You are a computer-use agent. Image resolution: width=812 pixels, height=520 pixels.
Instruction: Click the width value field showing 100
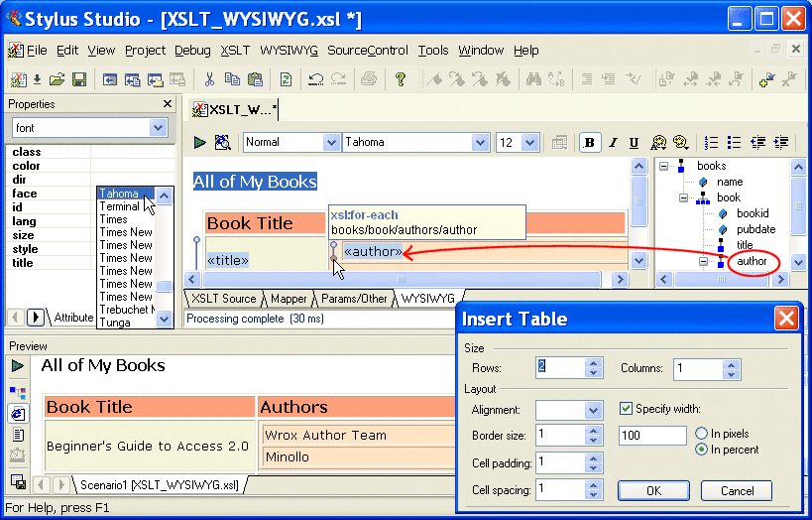tap(652, 435)
